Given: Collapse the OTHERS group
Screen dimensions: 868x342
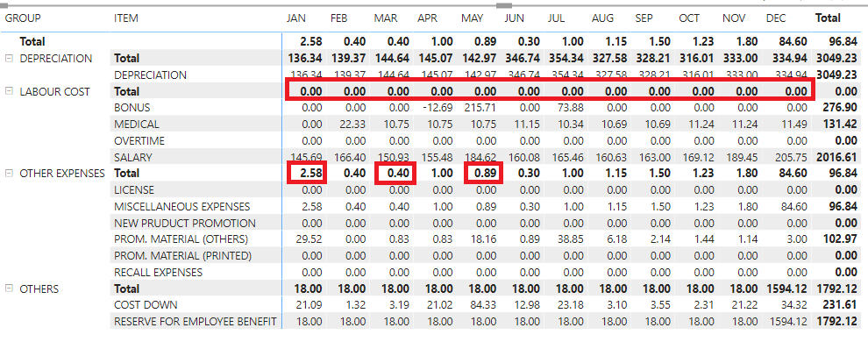Looking at the screenshot, I should tap(9, 289).
